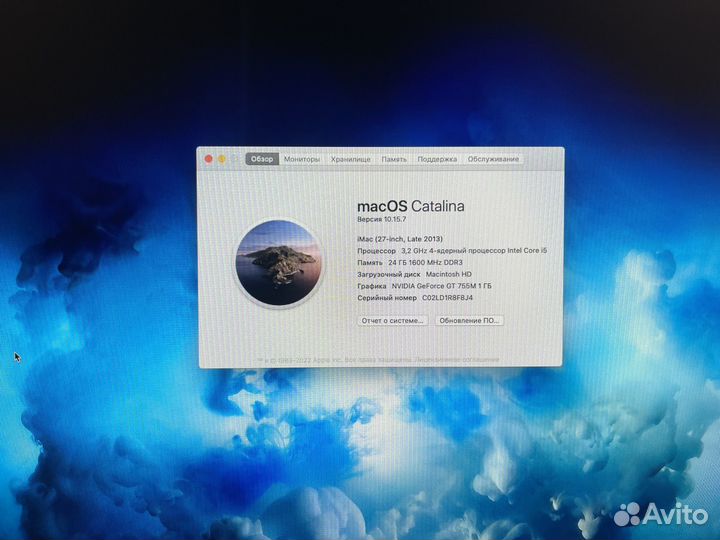Switch to the Обзор tab
720x540 pixels.
262,159
